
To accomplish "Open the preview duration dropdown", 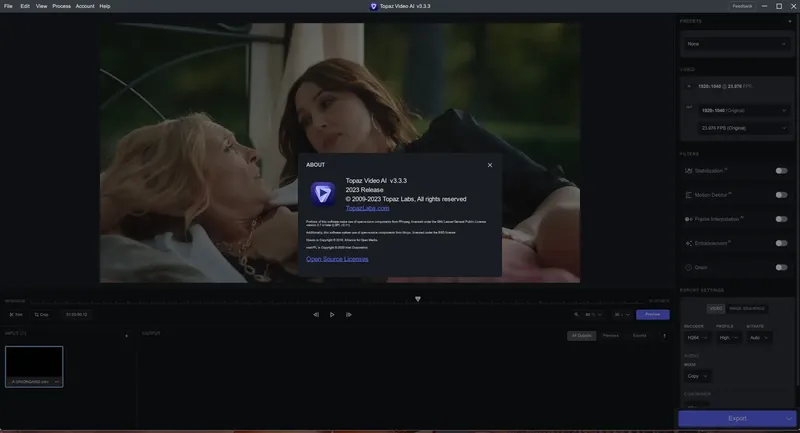I will point(622,315).
